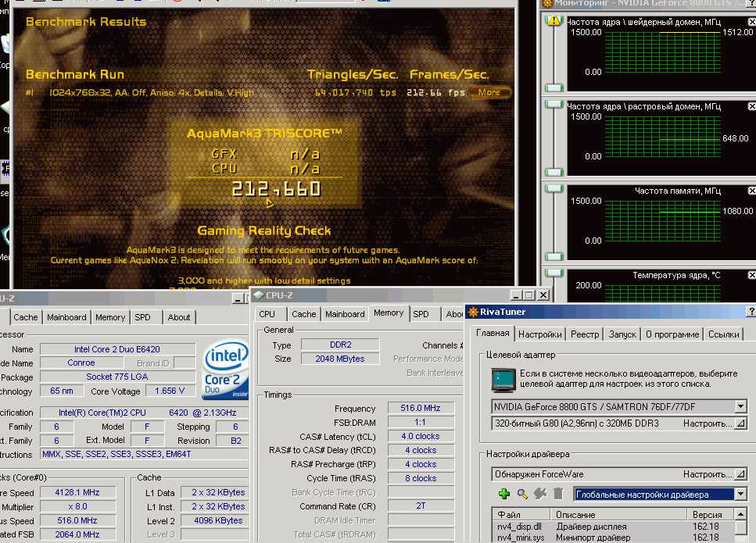Select the nv4_mini.sys driver row

click(613, 538)
